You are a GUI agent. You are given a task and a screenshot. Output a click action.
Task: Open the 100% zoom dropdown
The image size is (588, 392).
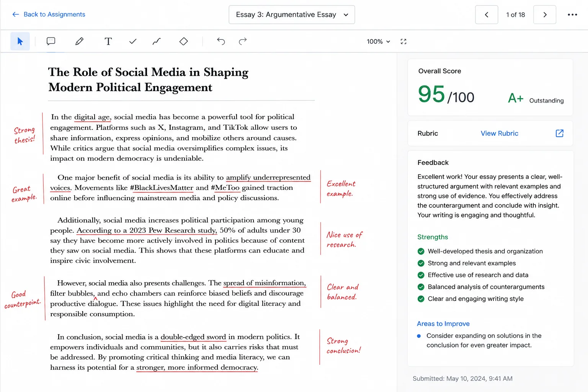tap(378, 41)
